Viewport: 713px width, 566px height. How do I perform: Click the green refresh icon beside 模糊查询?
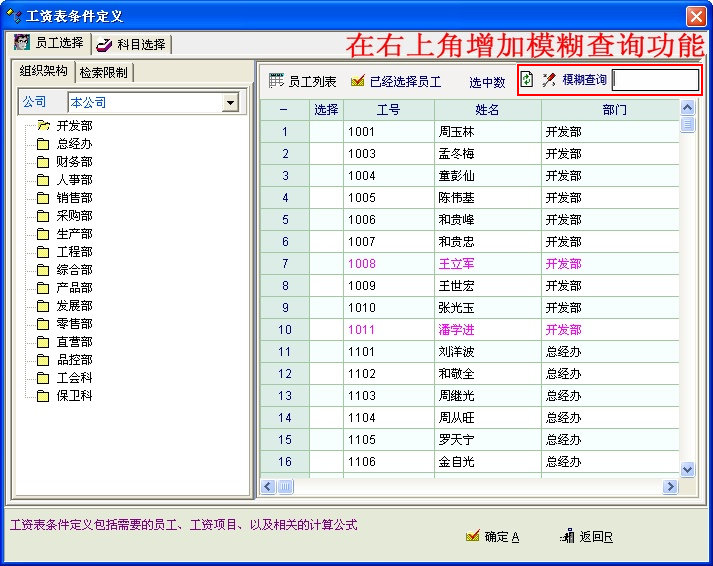527,80
